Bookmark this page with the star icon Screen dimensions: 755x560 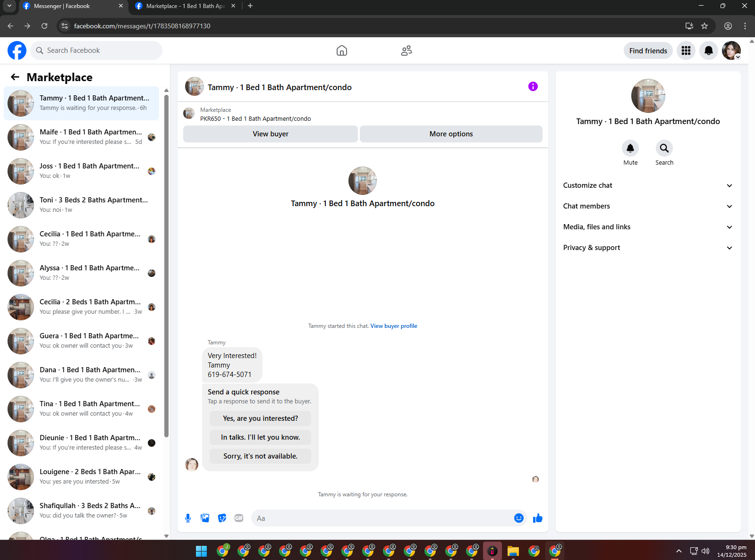704,26
